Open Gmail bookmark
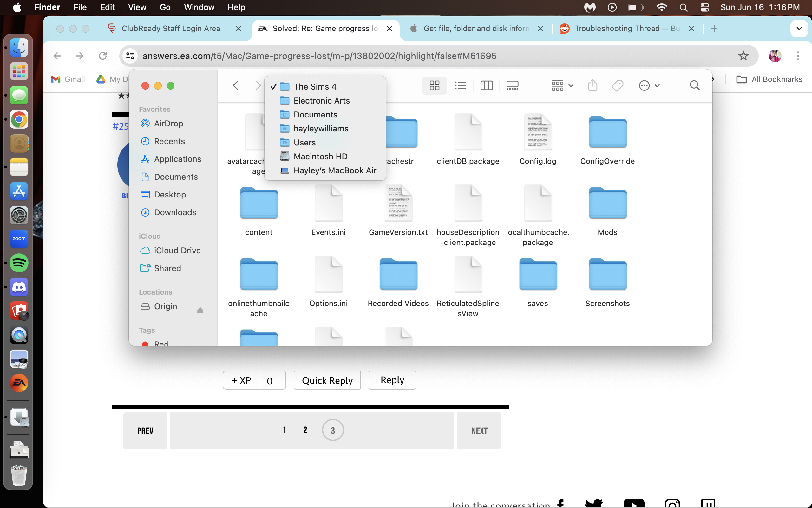 [x=68, y=79]
